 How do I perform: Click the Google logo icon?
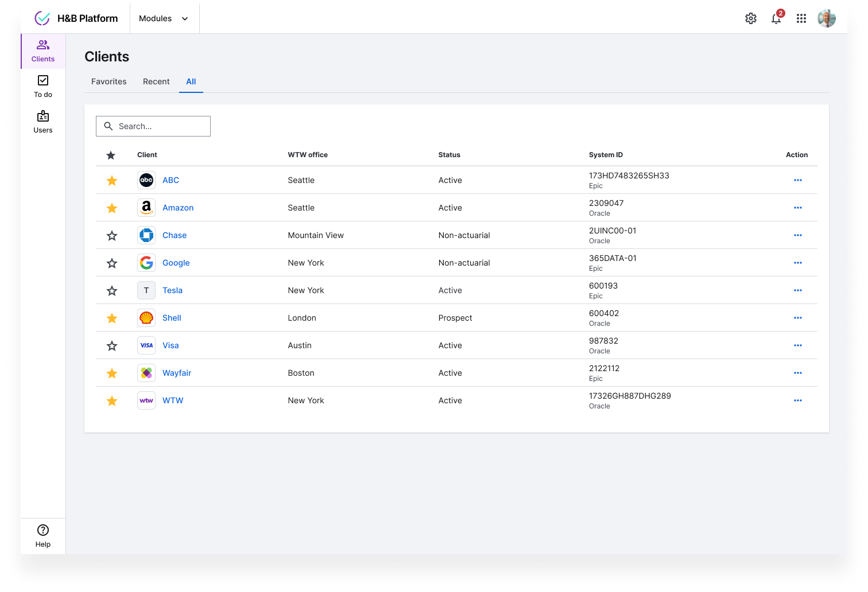pos(146,263)
